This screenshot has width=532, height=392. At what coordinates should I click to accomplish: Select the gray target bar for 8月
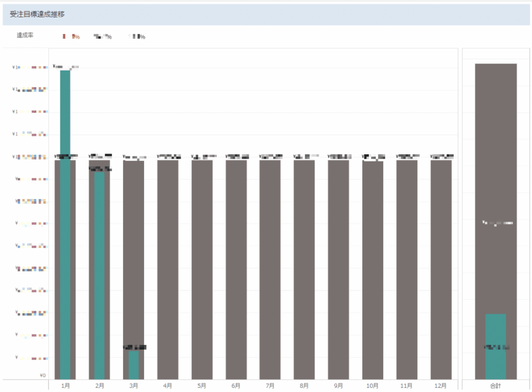point(304,269)
